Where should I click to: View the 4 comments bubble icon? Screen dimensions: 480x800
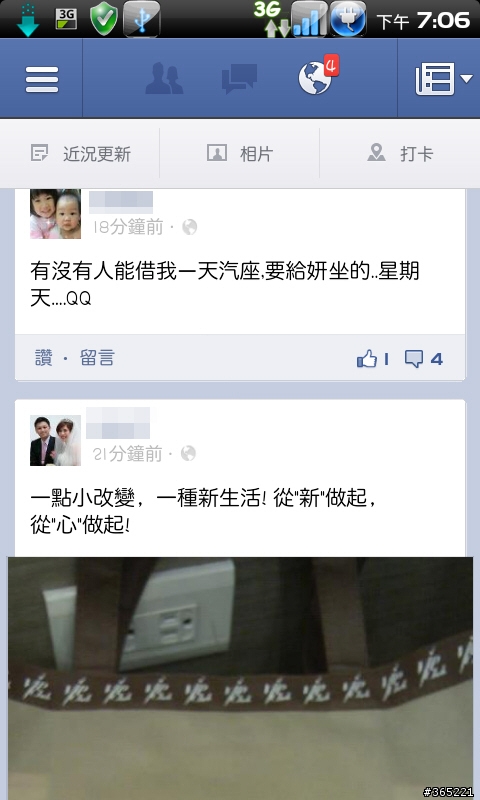[423, 359]
